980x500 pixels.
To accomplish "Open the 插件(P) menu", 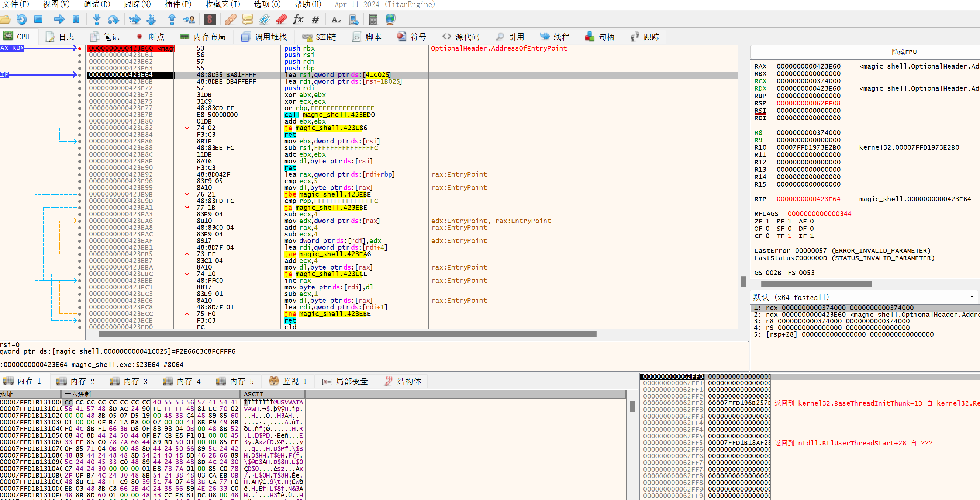I will (178, 4).
